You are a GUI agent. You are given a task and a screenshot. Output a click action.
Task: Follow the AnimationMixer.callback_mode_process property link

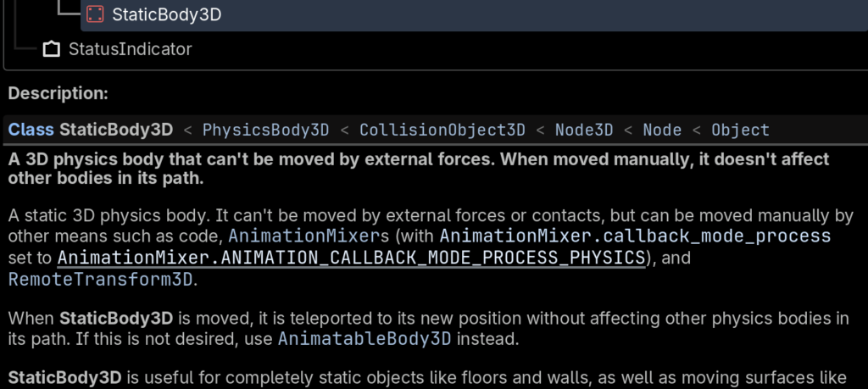[635, 235]
